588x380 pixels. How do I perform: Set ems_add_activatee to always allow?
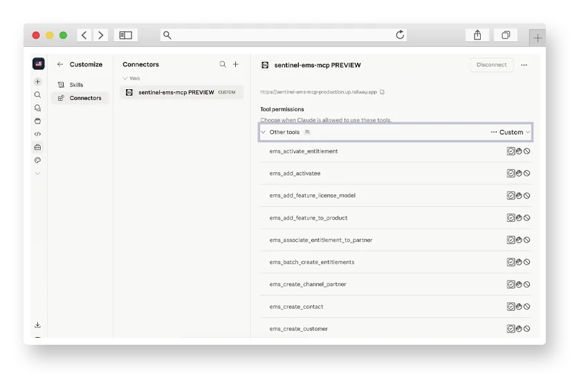(x=511, y=173)
